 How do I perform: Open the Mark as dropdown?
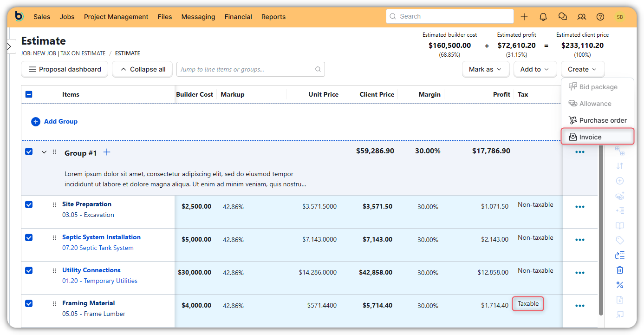coord(485,69)
